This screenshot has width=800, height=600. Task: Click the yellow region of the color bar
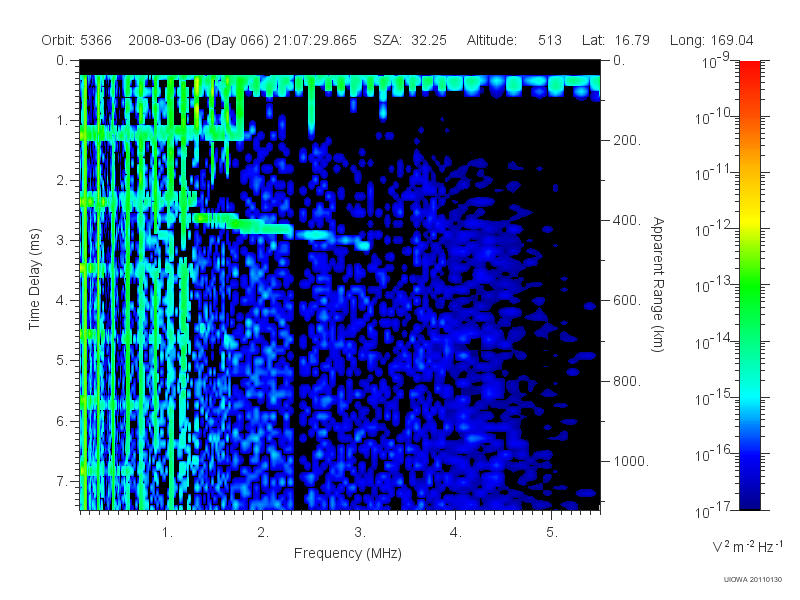point(749,217)
